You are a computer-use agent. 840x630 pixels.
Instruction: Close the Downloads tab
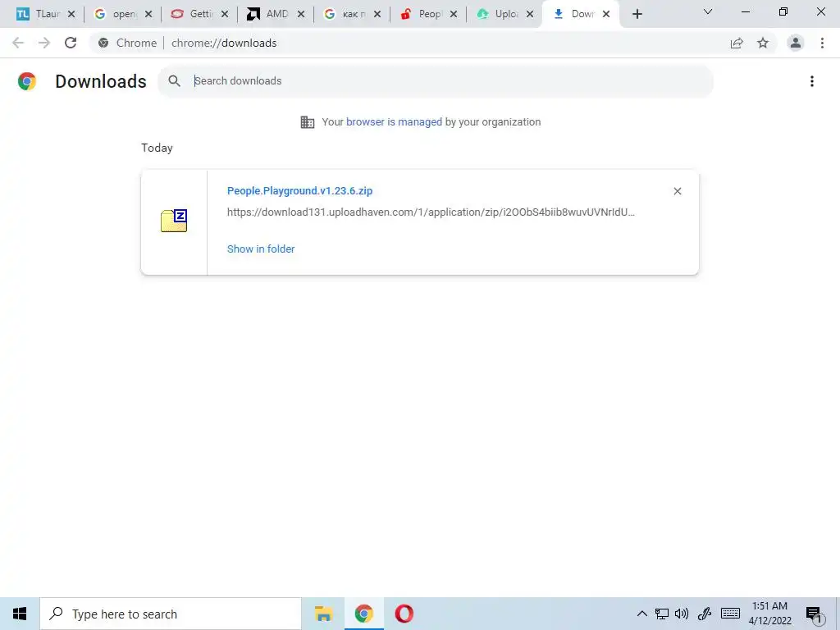[606, 15]
